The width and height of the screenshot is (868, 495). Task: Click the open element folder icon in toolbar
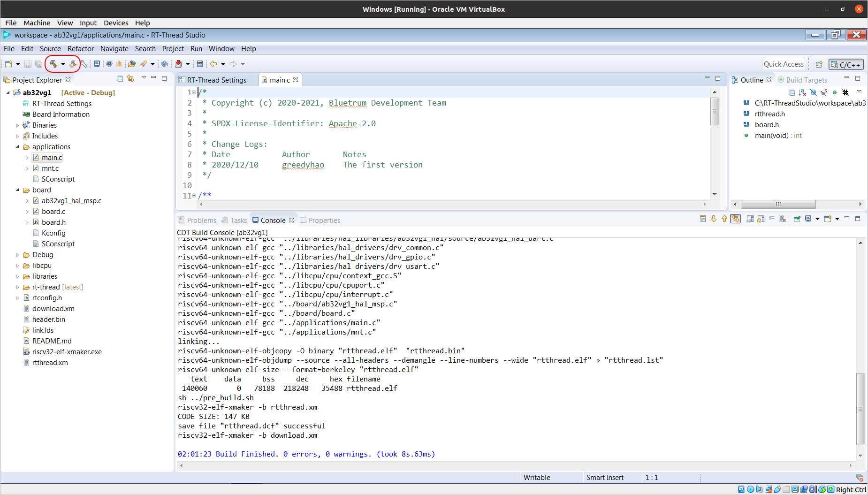[x=132, y=64]
